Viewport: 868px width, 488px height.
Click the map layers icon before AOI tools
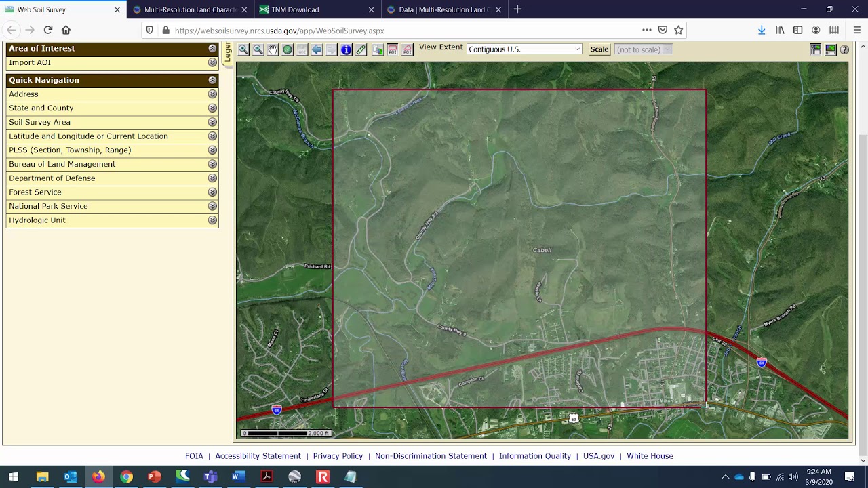pyautogui.click(x=378, y=49)
